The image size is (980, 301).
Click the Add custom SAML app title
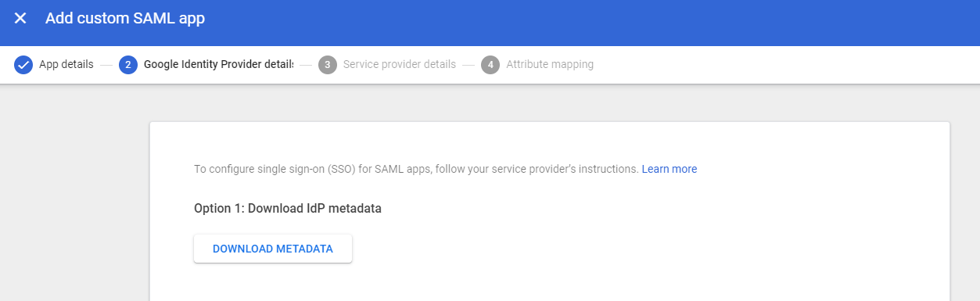[125, 18]
